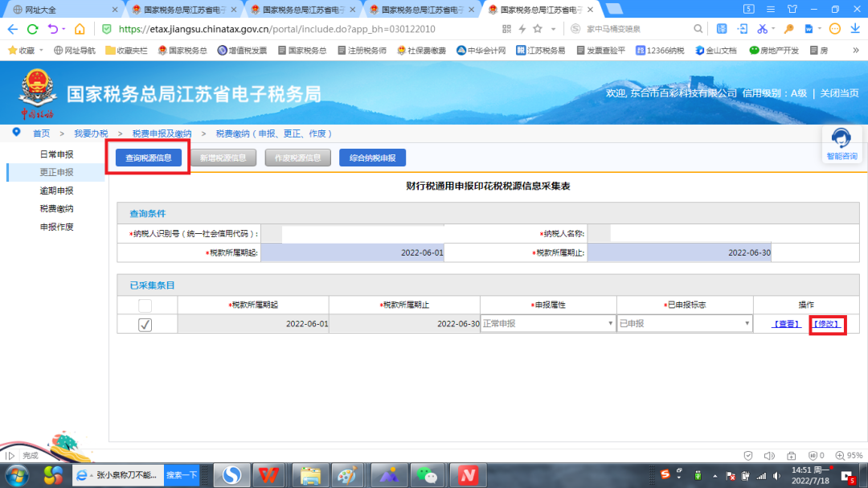Open the 收藏 favorites dropdown arrow
The height and width of the screenshot is (488, 868).
pos(41,51)
